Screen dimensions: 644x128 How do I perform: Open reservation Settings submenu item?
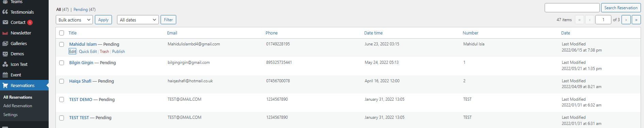click(x=11, y=115)
